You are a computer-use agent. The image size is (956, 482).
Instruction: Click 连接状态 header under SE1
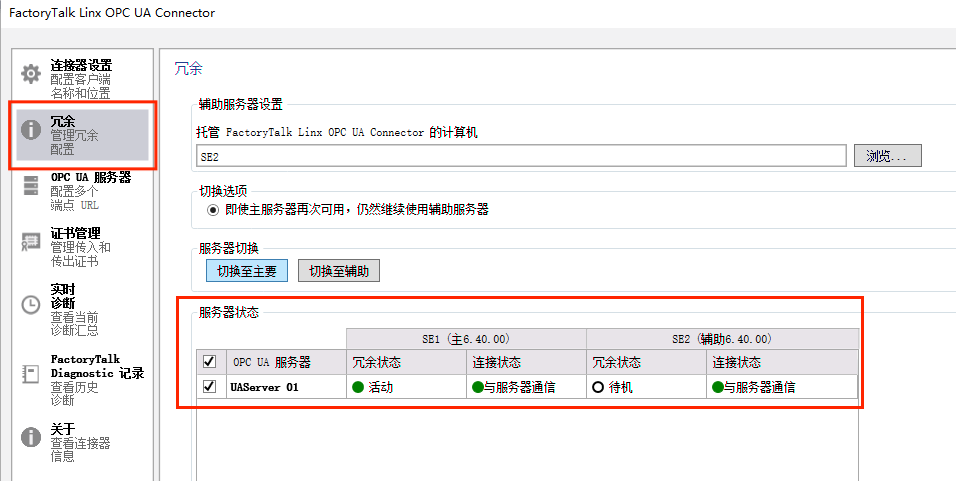tap(526, 363)
